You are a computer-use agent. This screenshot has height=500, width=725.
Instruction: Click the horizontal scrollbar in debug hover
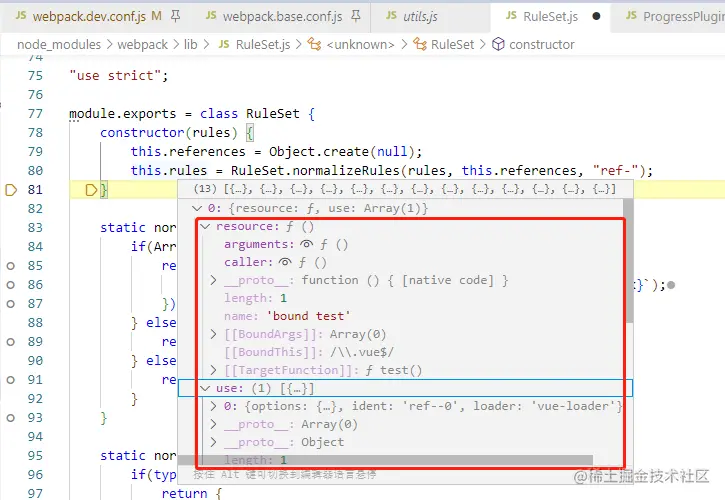coord(385,460)
